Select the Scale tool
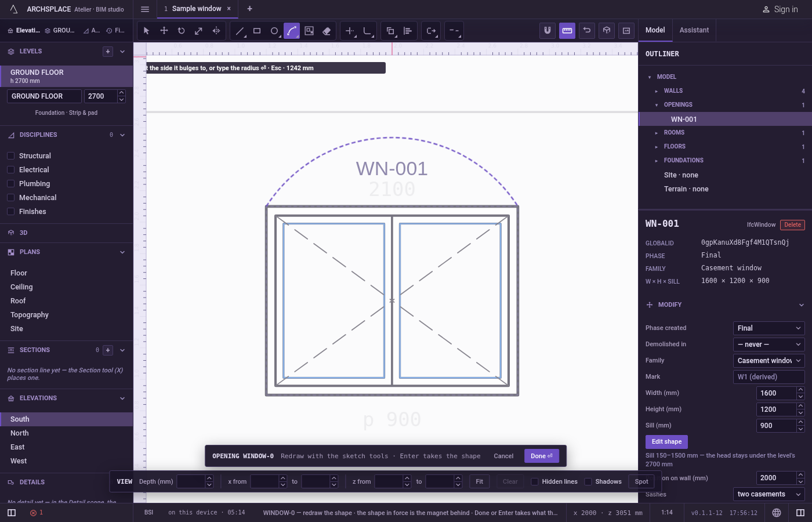Screen dimensions: 812x522 [x=199, y=31]
